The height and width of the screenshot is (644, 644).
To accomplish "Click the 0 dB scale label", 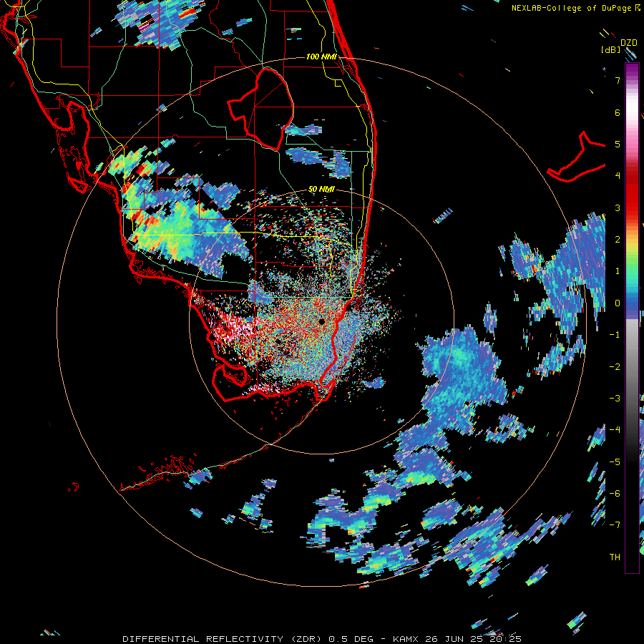I will pyautogui.click(x=618, y=303).
